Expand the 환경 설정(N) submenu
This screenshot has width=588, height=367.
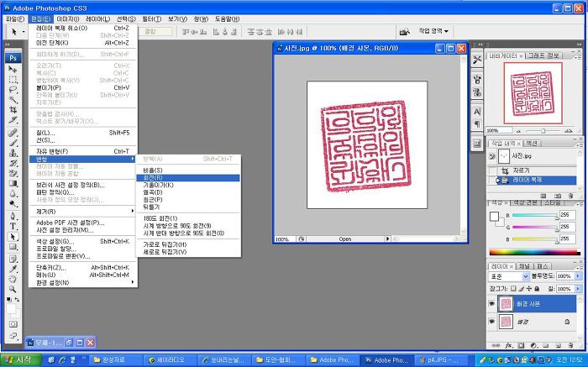point(82,283)
